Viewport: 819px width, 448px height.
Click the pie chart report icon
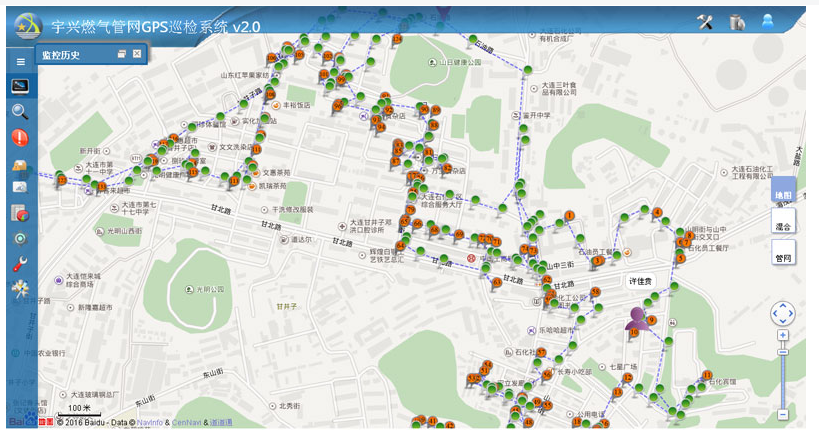tap(20, 213)
